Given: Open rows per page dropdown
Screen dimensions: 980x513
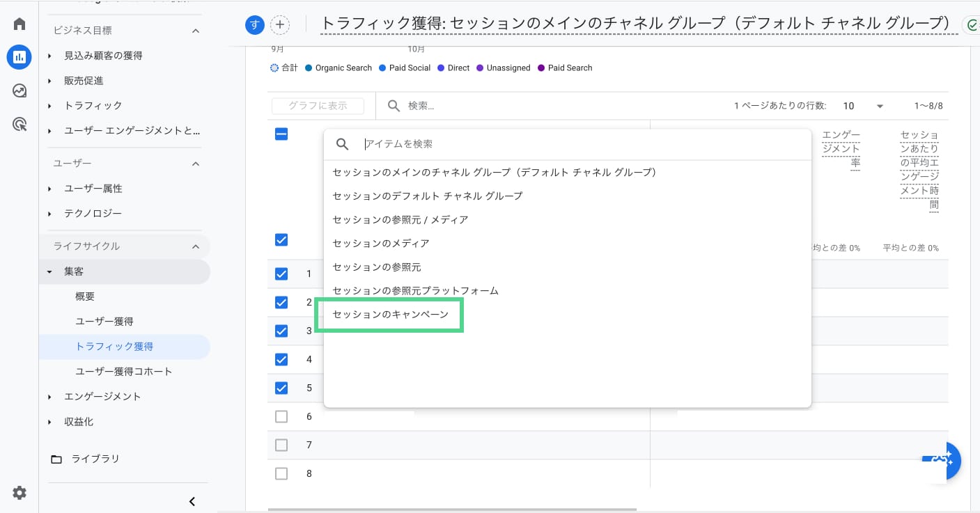Looking at the screenshot, I should click(x=863, y=106).
